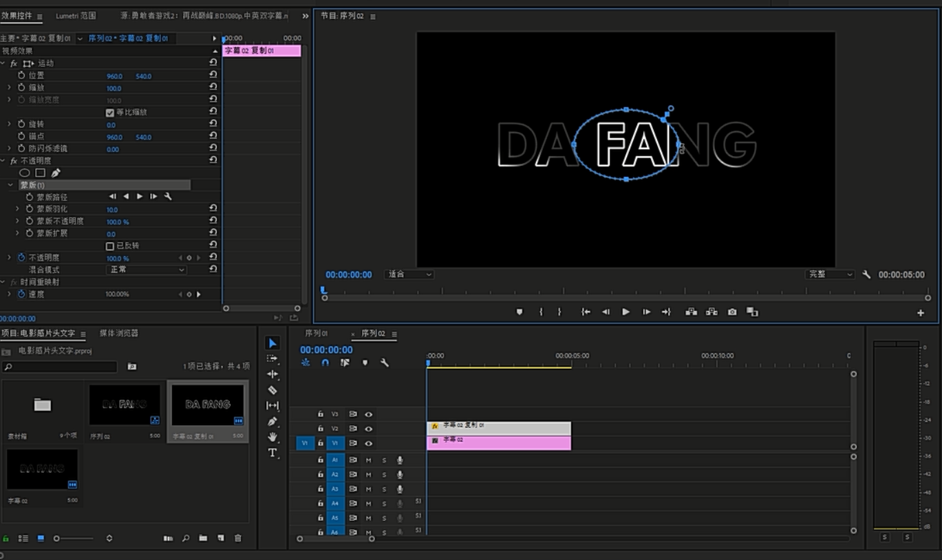This screenshot has width=942, height=560.
Task: Select the Pen tool in tools panel
Action: pyautogui.click(x=272, y=421)
